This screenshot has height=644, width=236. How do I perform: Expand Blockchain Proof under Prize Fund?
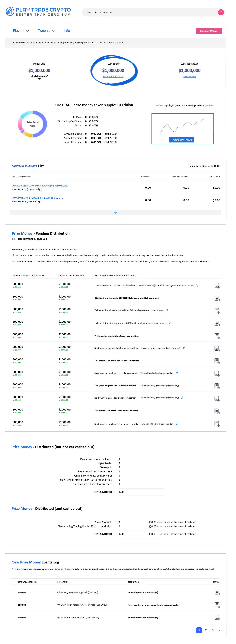39,79
